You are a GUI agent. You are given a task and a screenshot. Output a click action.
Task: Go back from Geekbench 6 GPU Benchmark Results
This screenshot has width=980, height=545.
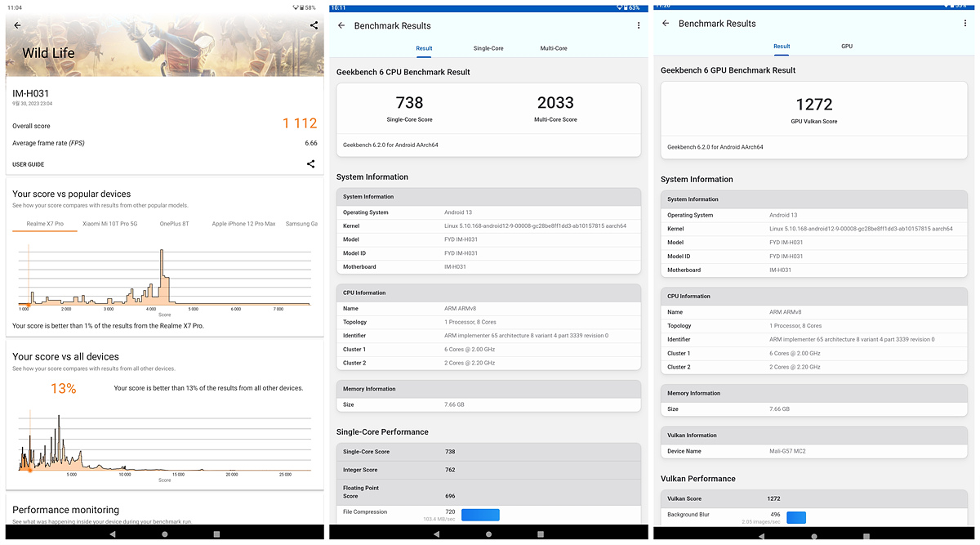666,23
